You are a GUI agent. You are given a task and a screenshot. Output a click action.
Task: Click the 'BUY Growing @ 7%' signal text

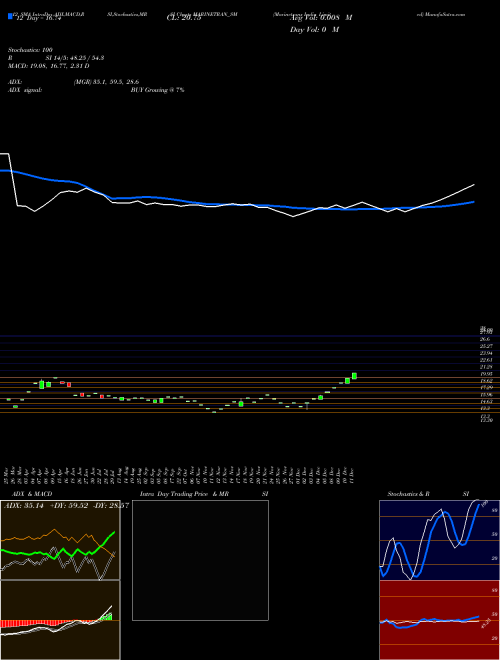pyautogui.click(x=157, y=90)
